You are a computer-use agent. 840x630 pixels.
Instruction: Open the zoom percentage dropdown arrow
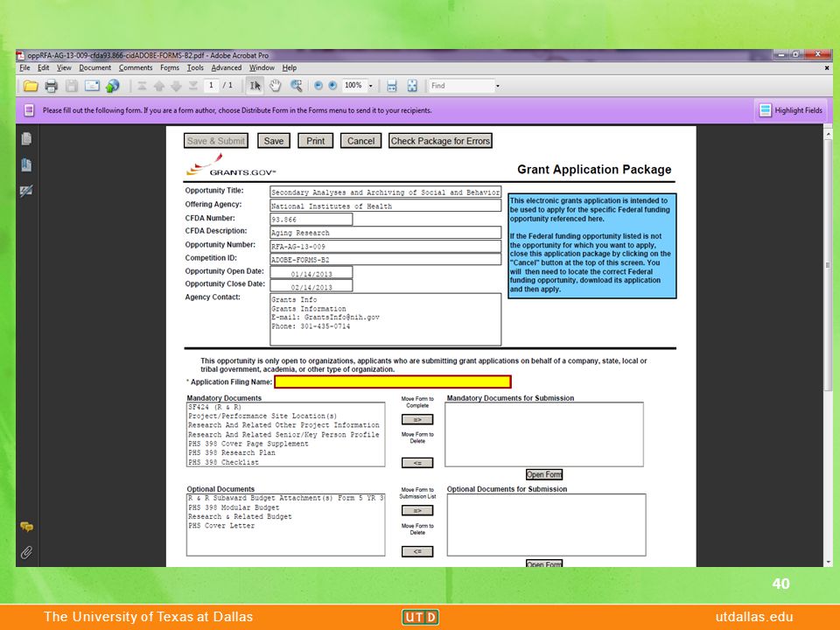coord(370,86)
